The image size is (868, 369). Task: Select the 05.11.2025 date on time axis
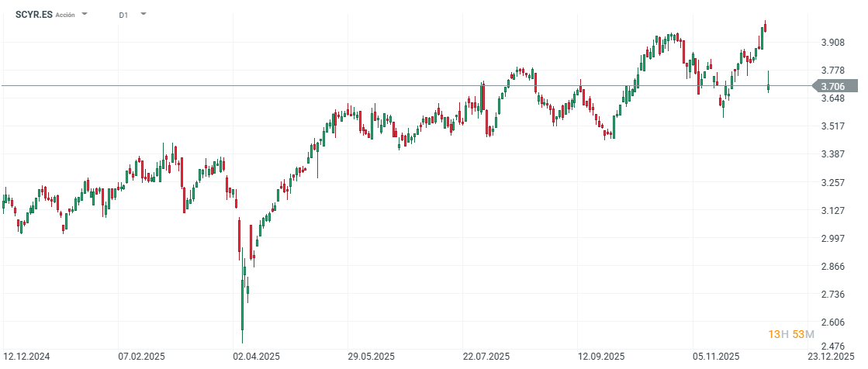715,357
